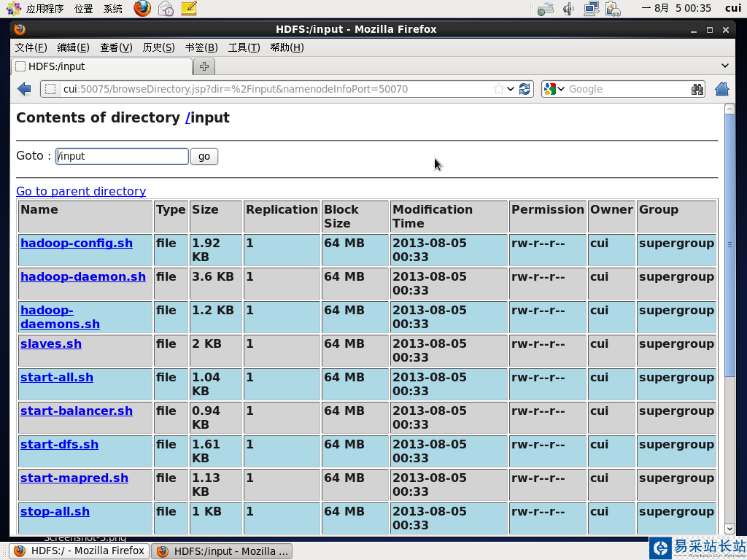Screen dimensions: 747x560
Task: Click the root slash link in heading
Action: coord(187,117)
